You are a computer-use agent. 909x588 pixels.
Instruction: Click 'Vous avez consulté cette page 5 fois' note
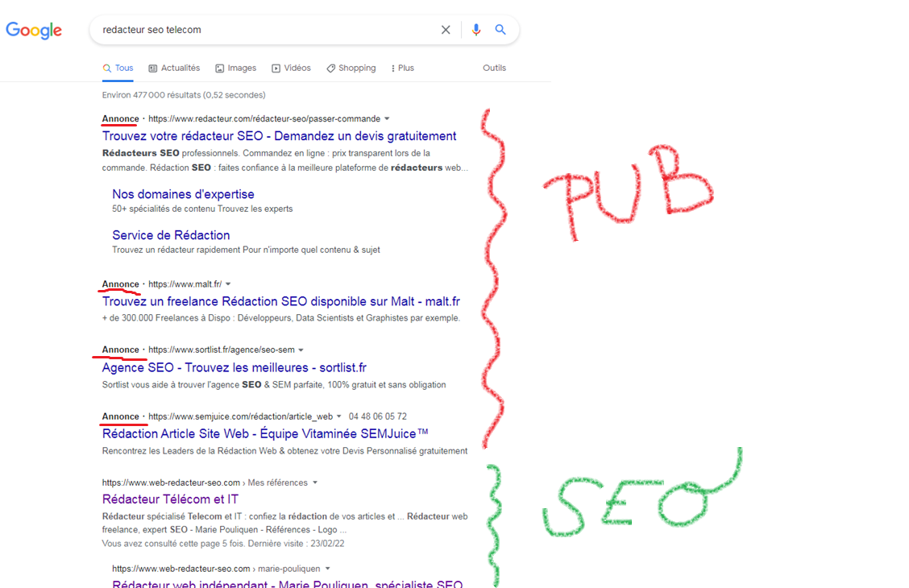pos(223,544)
